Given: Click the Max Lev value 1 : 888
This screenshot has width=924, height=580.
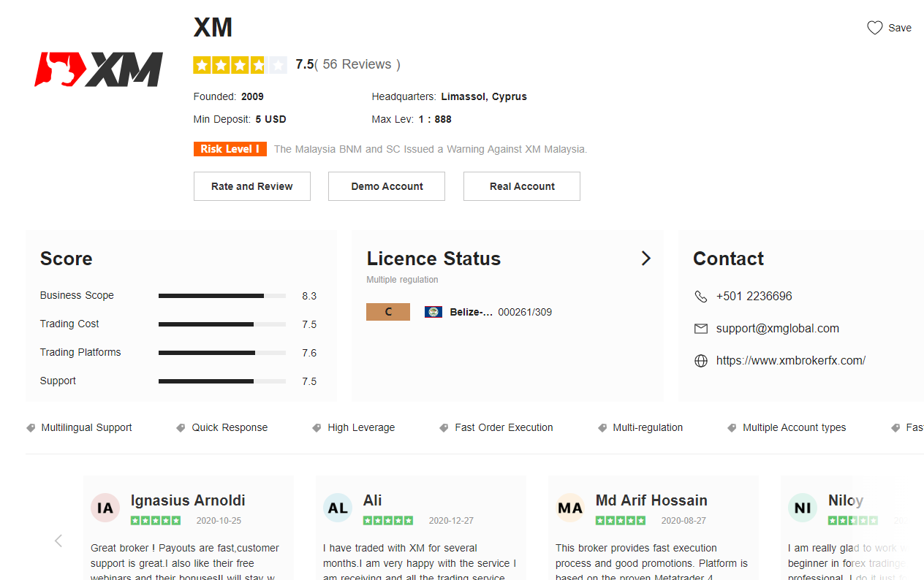Looking at the screenshot, I should click(435, 119).
